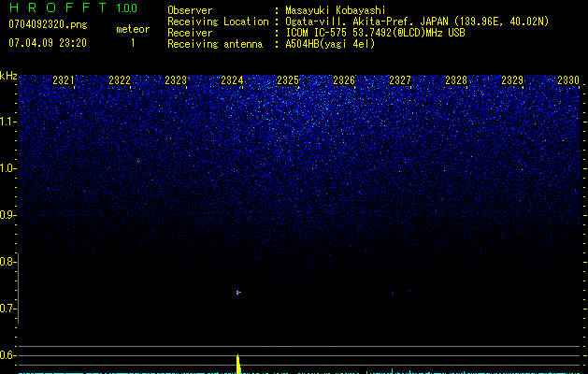
Task: Click the A504HB(yagi 4el) antenna text
Action: click(x=330, y=44)
